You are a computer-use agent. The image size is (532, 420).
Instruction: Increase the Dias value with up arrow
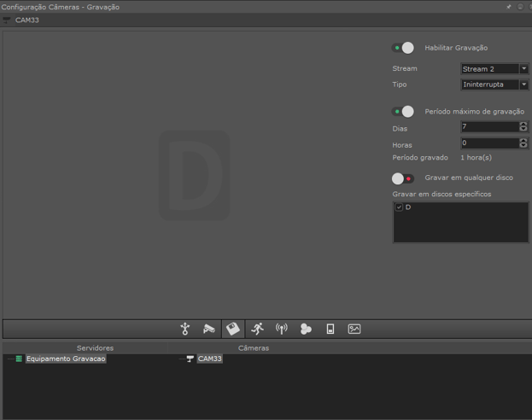pos(523,124)
